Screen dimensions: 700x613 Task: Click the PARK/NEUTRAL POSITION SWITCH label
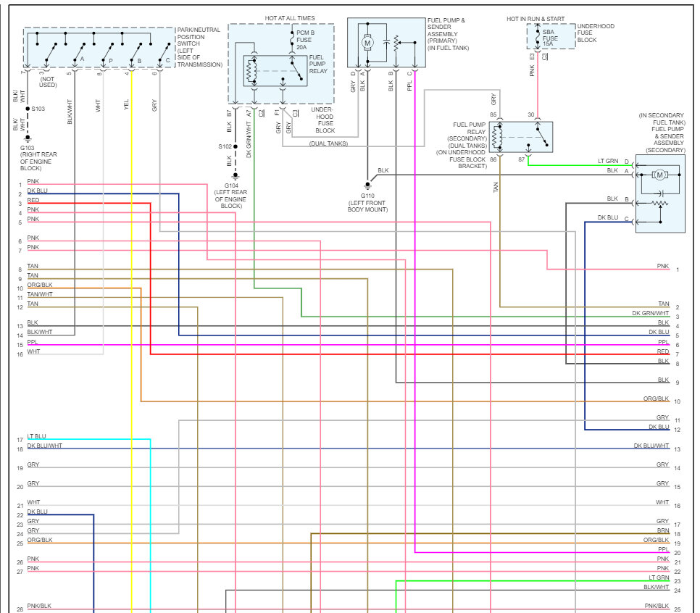coord(199,47)
